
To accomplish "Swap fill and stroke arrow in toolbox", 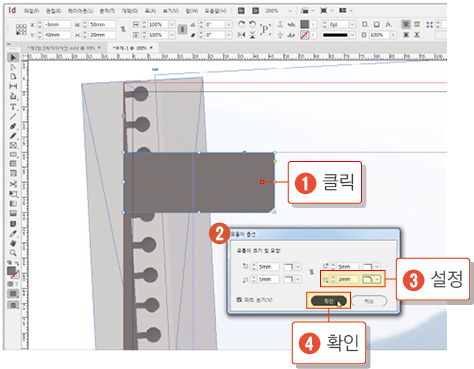I will click(16, 263).
